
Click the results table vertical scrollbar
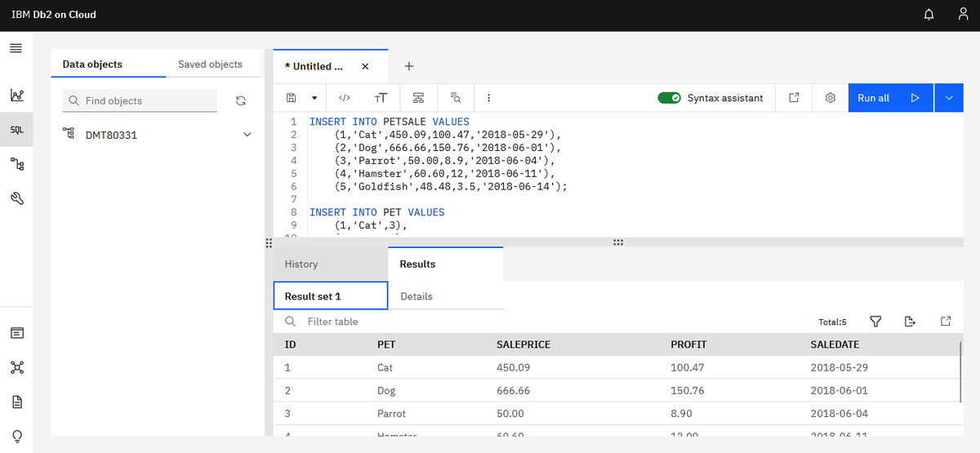pos(962,372)
